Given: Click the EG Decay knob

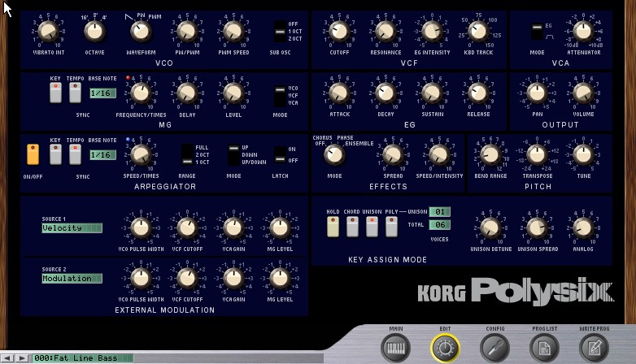Looking at the screenshot, I should click(x=386, y=93).
